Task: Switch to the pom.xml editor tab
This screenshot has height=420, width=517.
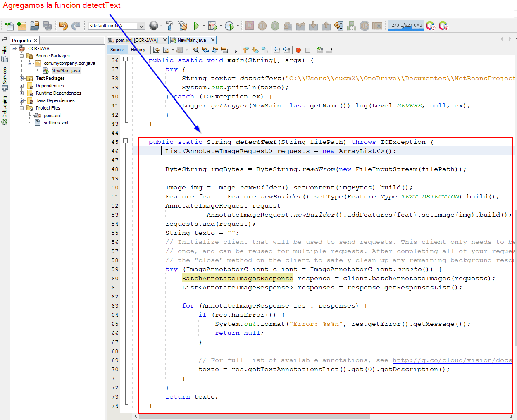Action: (136, 40)
